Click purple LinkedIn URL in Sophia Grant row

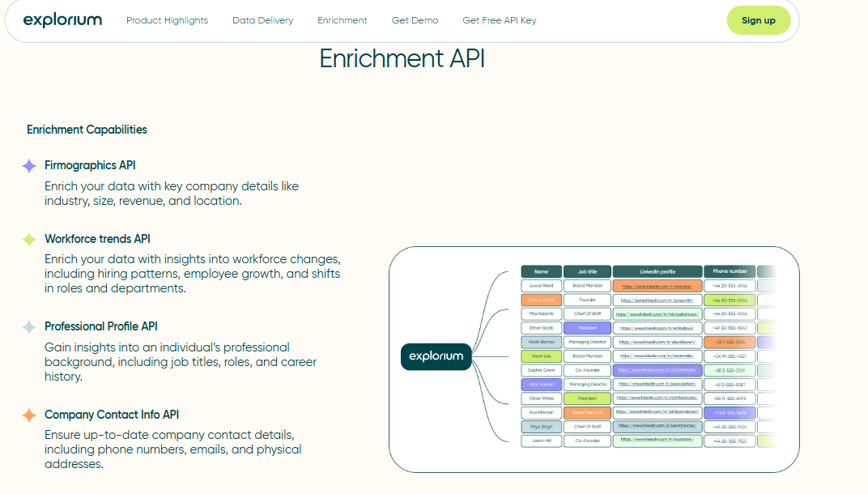pyautogui.click(x=657, y=371)
